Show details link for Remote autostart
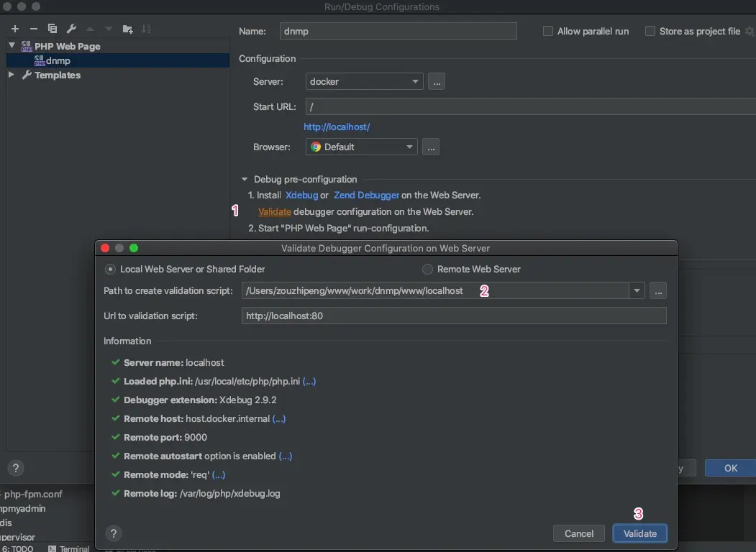 click(286, 456)
